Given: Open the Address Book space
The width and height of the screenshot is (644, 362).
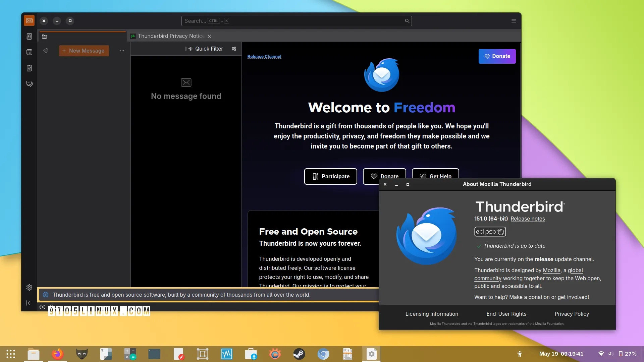Looking at the screenshot, I should point(29,36).
